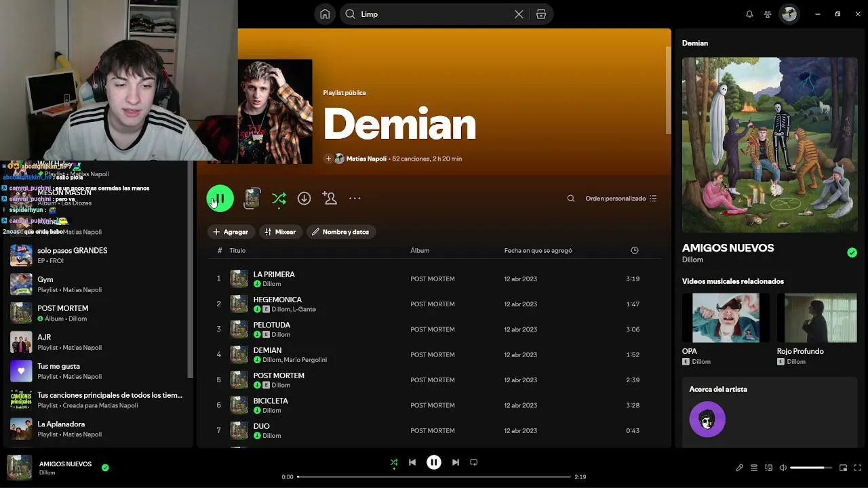Viewport: 868px width, 488px height.
Task: Sort tracks by Álbum column
Action: 420,251
